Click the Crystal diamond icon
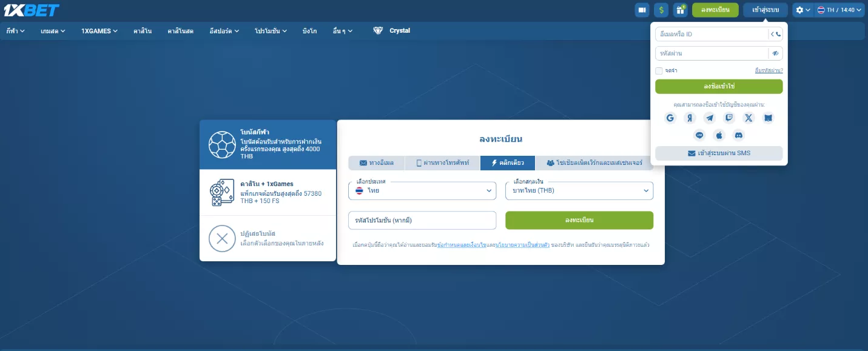Screen dimensions: 868x351 378,31
